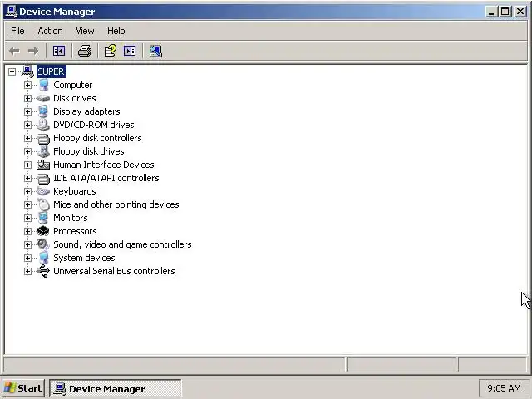
Task: Click the Universal Serial Bus controllers icon
Action: (x=43, y=271)
